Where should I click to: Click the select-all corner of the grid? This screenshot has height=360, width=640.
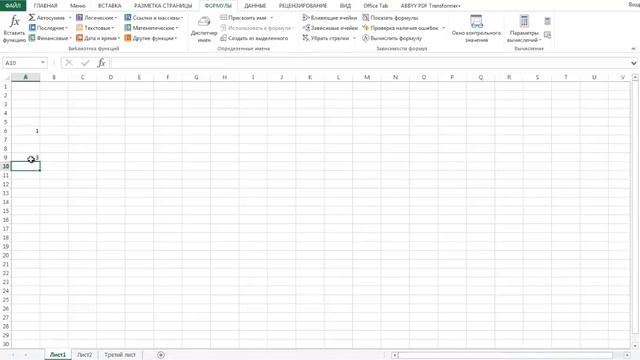click(6, 77)
